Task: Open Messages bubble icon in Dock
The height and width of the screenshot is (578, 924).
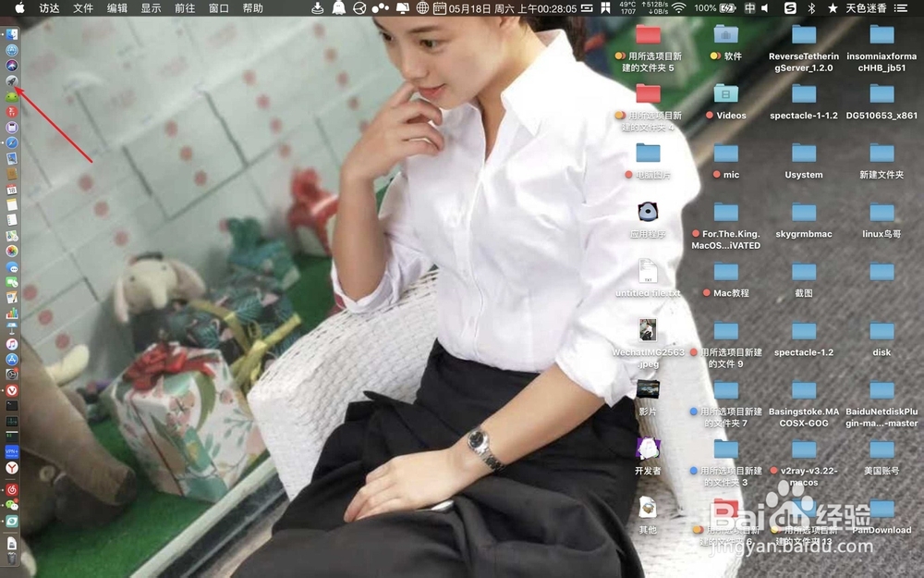Action: pyautogui.click(x=11, y=266)
